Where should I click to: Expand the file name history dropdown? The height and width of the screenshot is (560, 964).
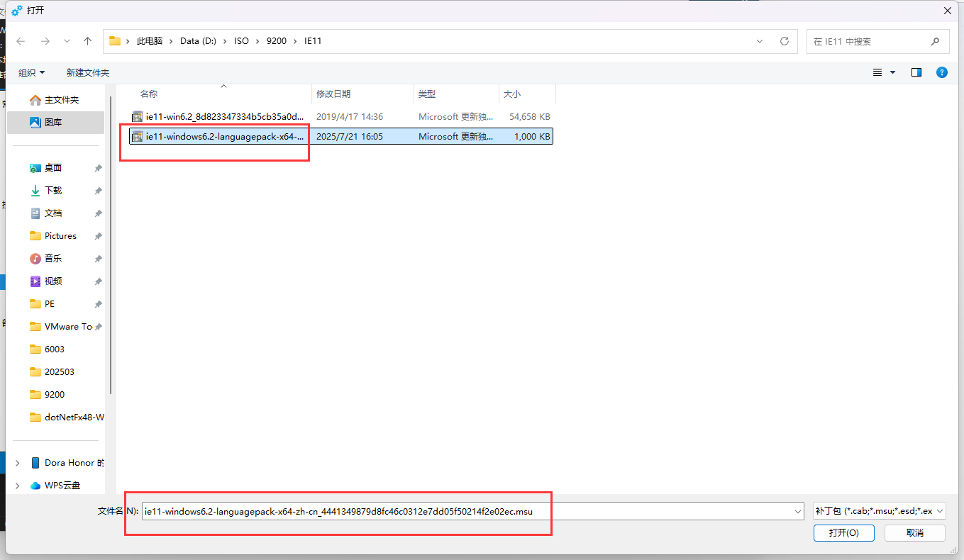pos(797,510)
